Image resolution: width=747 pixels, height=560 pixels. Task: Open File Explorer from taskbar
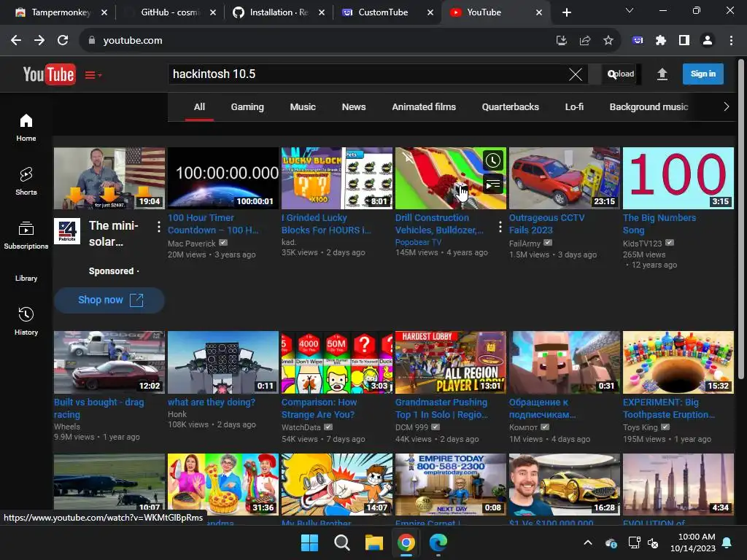[x=374, y=542]
